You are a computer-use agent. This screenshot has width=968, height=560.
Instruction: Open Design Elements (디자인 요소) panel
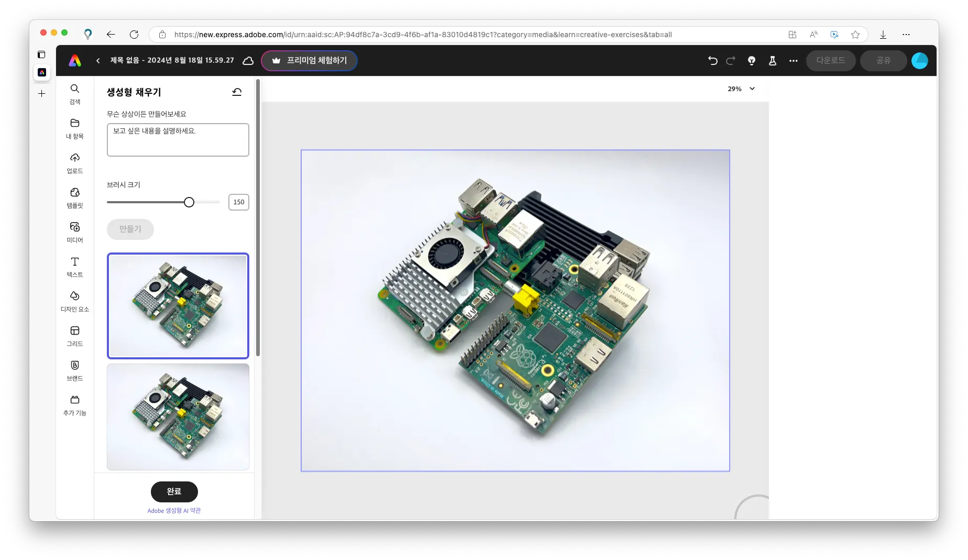(75, 302)
